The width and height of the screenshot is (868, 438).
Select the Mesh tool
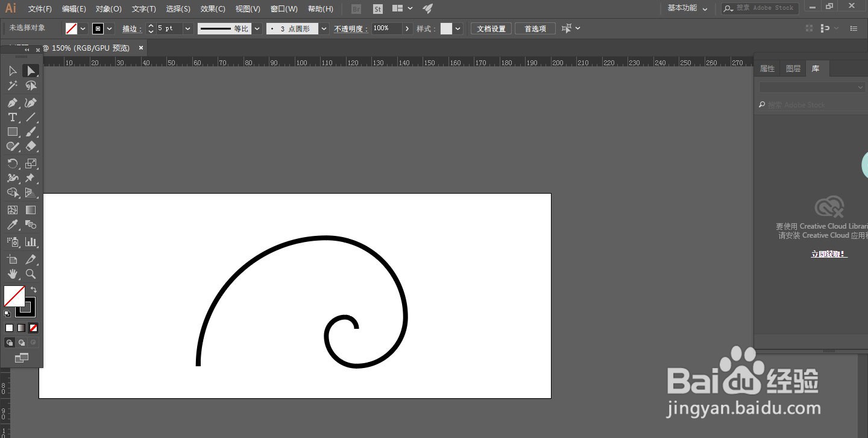coord(13,210)
